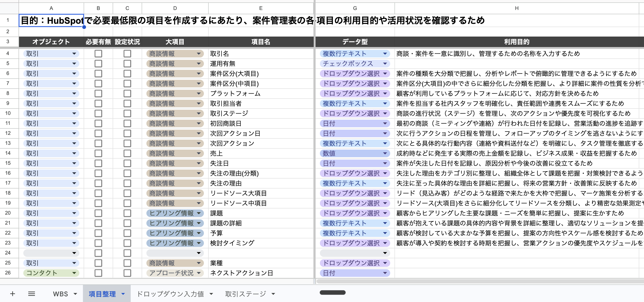Expand the empty データ型 dropdown in row 24

pos(355,253)
